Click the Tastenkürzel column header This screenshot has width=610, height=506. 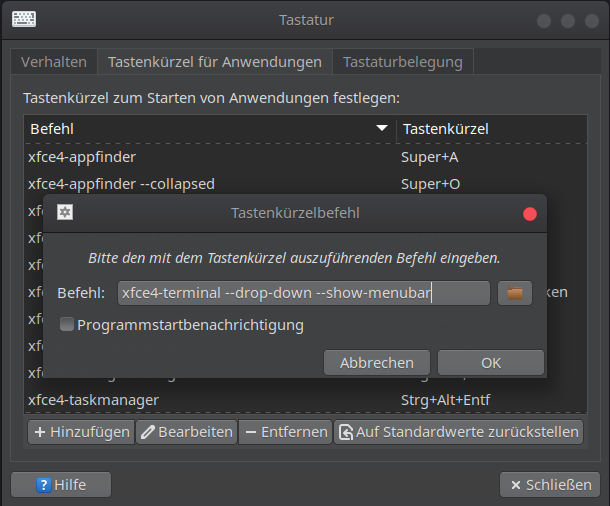(491, 129)
